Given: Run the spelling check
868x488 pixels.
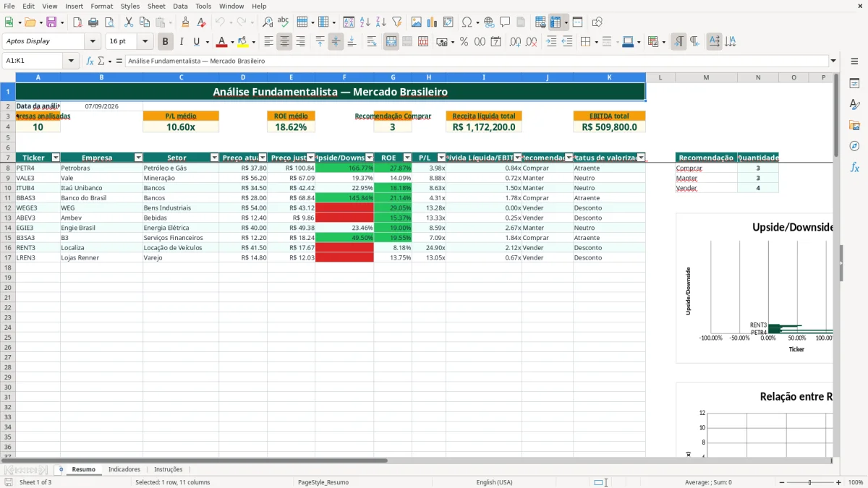Looking at the screenshot, I should 284,22.
